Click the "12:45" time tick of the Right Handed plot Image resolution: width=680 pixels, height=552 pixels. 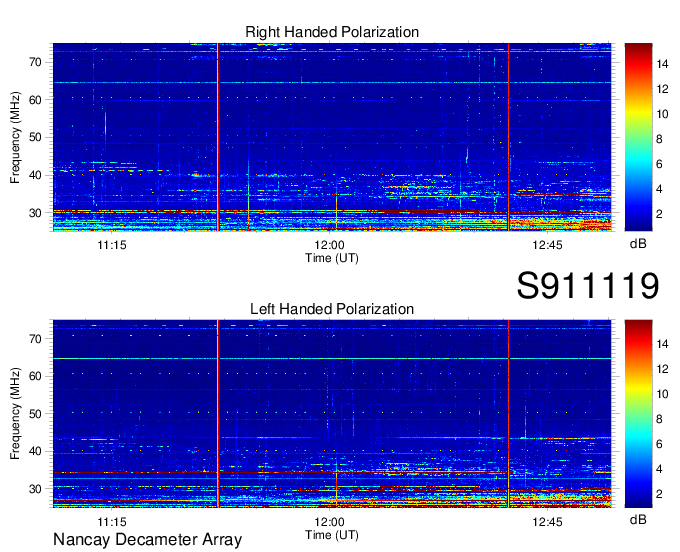click(x=547, y=245)
